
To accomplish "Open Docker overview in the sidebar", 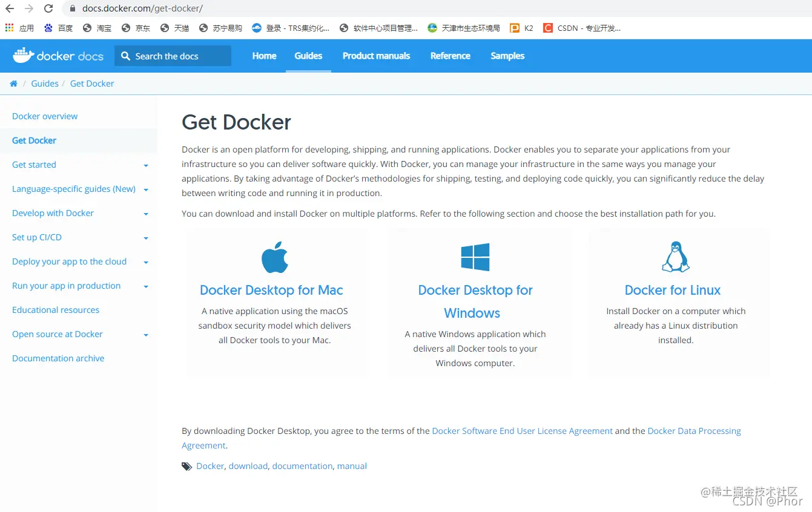I will pos(45,116).
